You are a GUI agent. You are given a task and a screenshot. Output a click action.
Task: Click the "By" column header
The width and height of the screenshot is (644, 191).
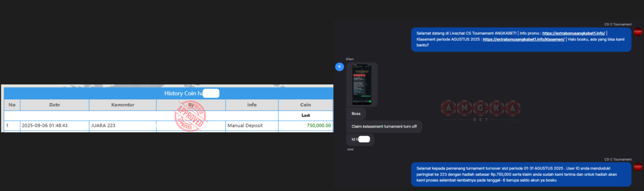pyautogui.click(x=191, y=105)
